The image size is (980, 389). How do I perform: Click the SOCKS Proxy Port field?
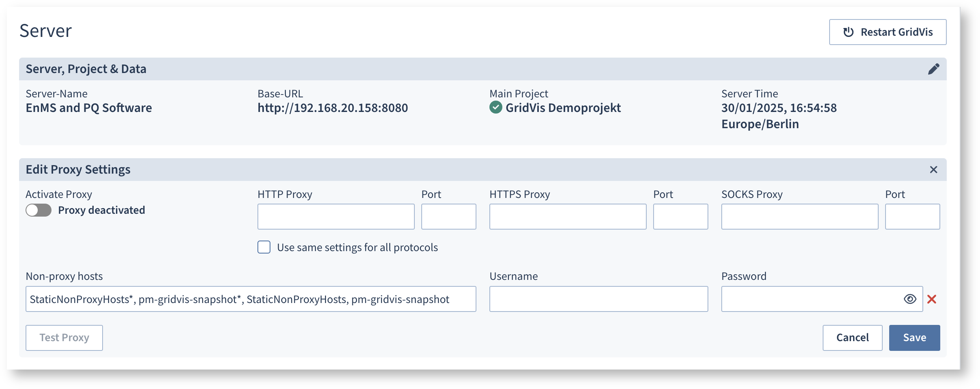pyautogui.click(x=912, y=217)
